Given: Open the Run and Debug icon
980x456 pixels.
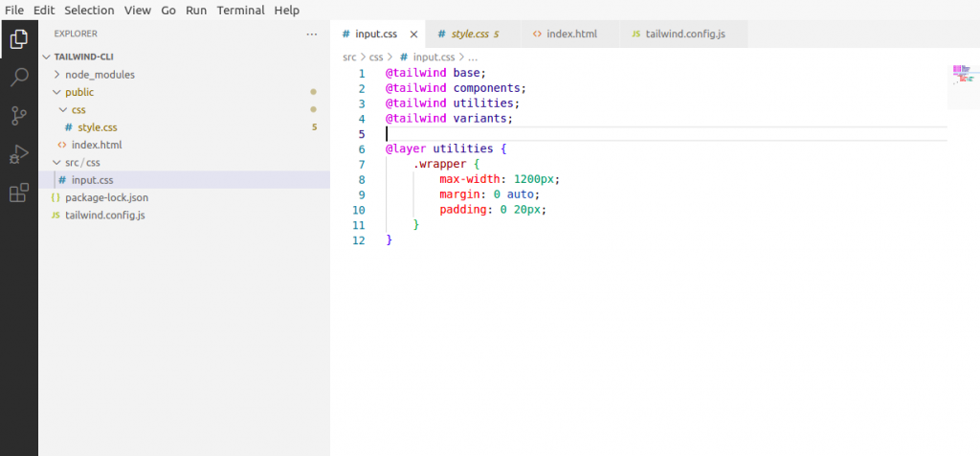Looking at the screenshot, I should click(19, 154).
